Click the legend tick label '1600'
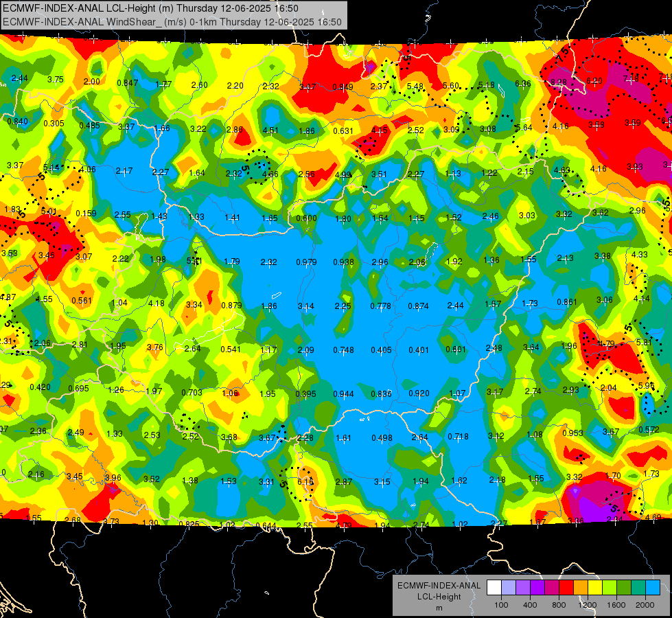Screen dimensions: 672x618 point(616,605)
